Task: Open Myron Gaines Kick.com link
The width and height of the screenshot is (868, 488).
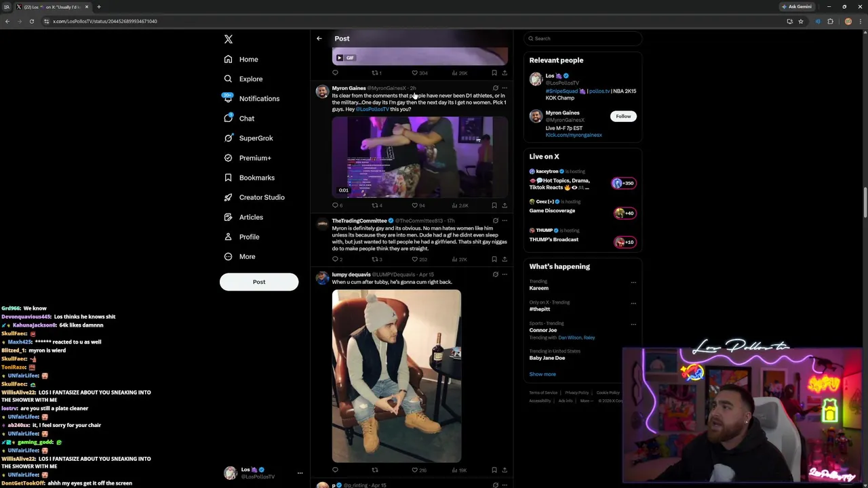Action: (x=574, y=135)
